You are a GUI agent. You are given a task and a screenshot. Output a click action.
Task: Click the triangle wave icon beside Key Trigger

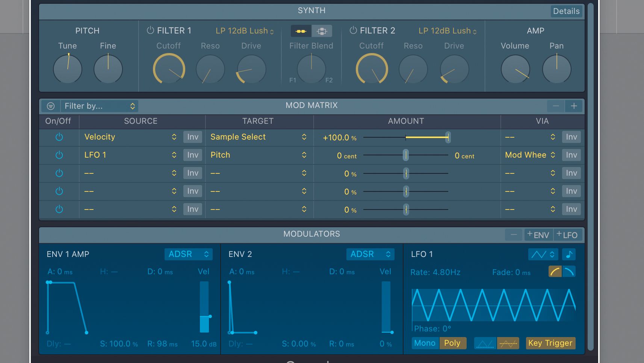tap(485, 343)
